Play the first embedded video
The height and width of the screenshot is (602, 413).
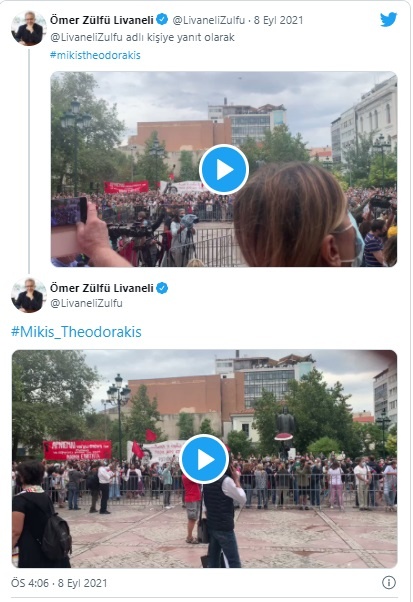(224, 169)
